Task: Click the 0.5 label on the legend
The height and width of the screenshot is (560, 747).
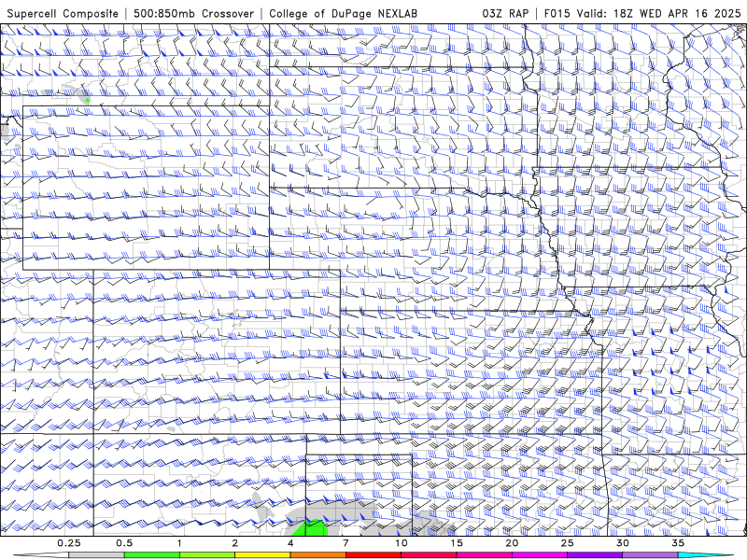Action: point(124,543)
